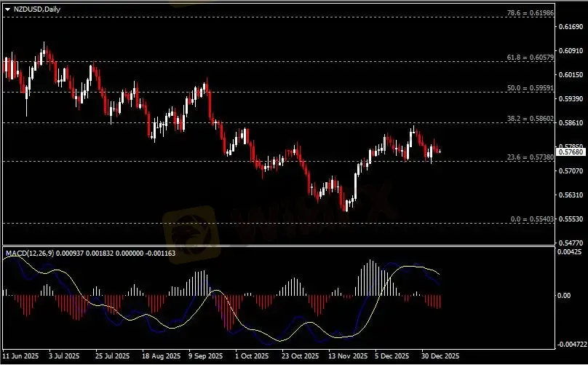Click the 9 Sep 2025 date label
Image resolution: width=588 pixels, height=365 pixels.
[205, 356]
